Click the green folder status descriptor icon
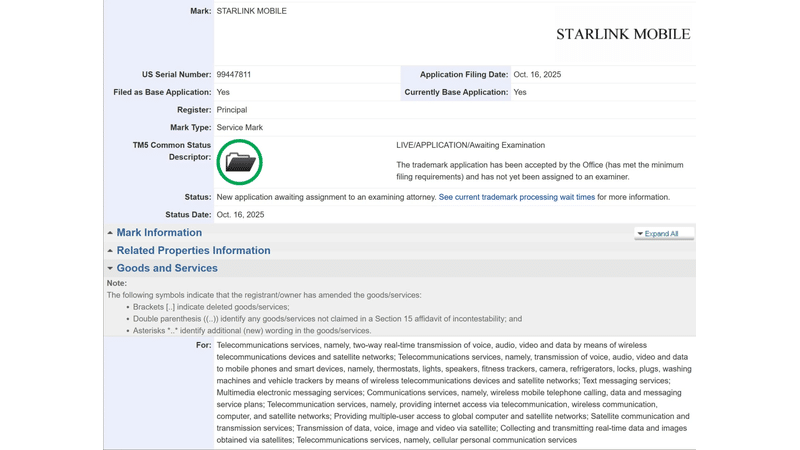This screenshot has height=450, width=800. point(239,162)
